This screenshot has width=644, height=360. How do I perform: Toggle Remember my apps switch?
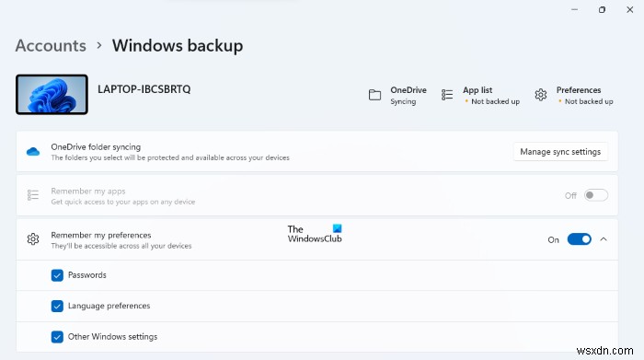(595, 195)
